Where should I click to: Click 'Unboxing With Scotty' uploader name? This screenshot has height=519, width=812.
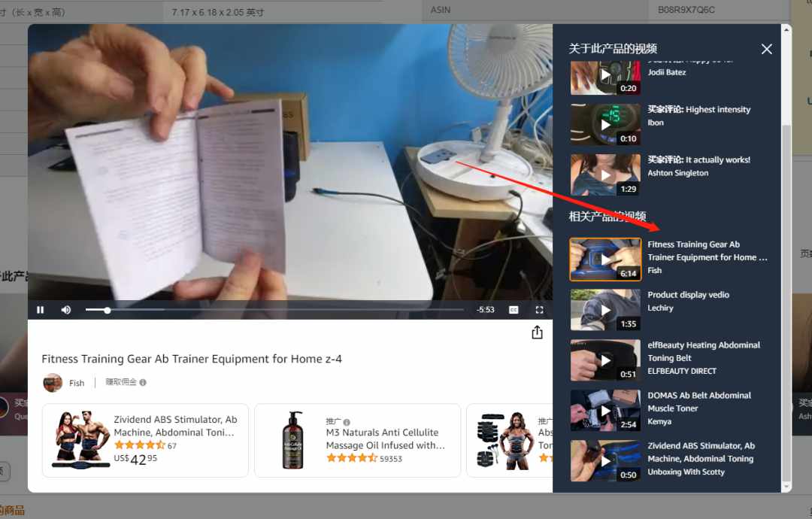point(686,472)
